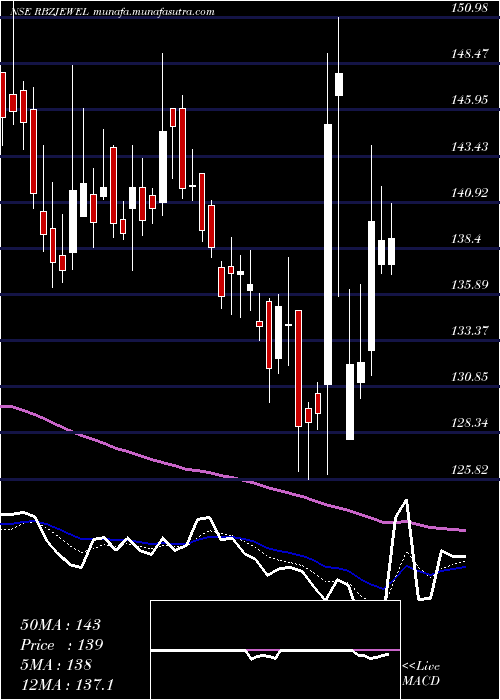Click the Price : 139 readout
The height and width of the screenshot is (700, 500).
coord(62,644)
